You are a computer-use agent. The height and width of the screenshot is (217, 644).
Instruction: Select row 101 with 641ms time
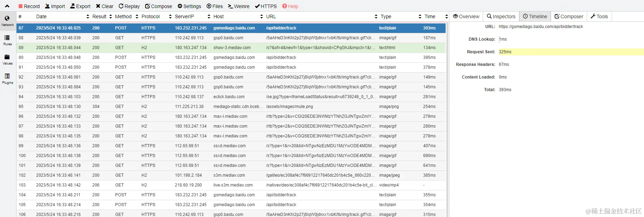[x=231, y=165]
